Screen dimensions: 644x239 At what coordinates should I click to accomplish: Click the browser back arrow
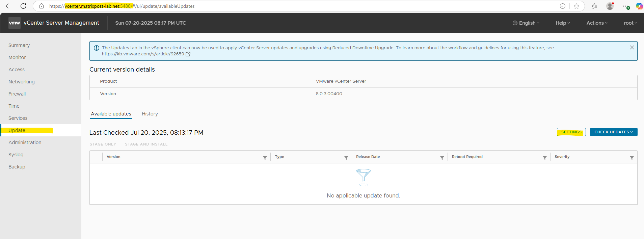pyautogui.click(x=8, y=6)
